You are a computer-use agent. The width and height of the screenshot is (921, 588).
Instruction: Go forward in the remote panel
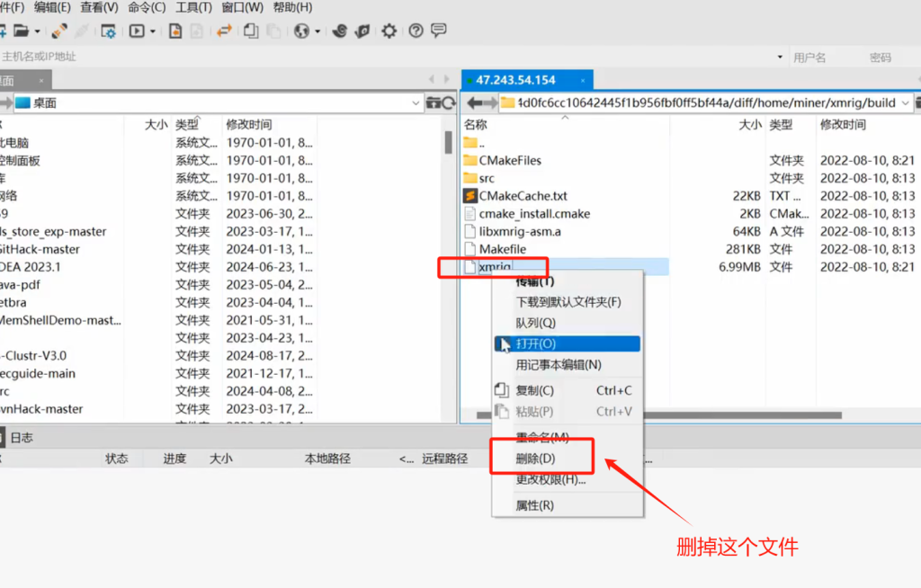click(490, 103)
